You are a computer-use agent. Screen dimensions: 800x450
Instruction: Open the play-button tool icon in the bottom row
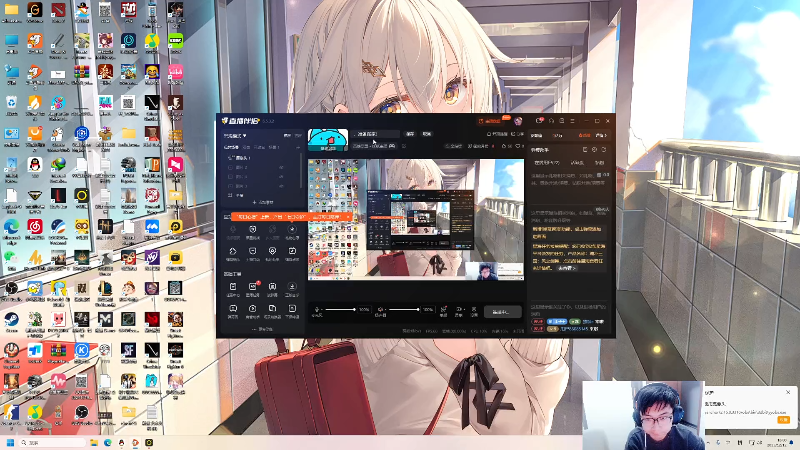click(253, 311)
